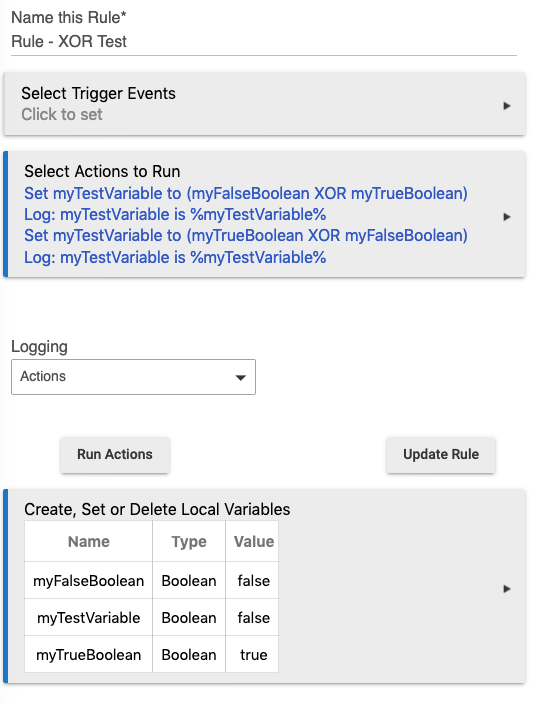Image resolution: width=536 pixels, height=704 pixels.
Task: Select the last Log myTestVariable line
Action: click(x=175, y=258)
